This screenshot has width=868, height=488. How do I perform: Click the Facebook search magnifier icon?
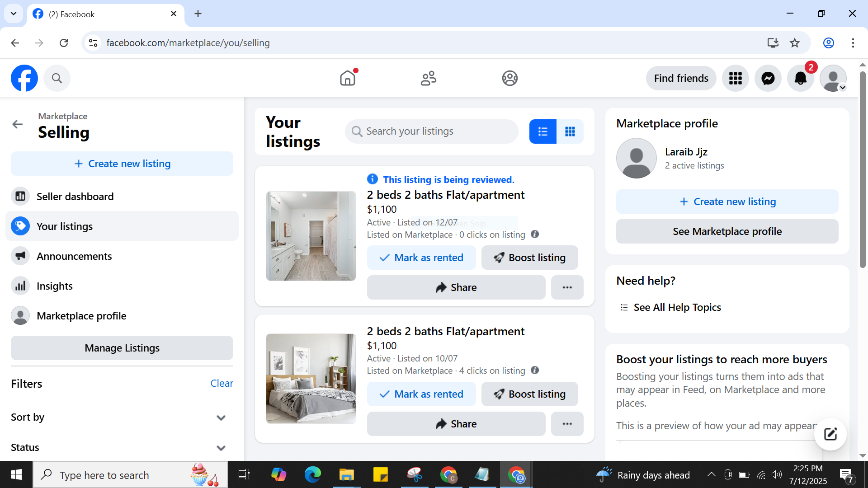(x=57, y=78)
